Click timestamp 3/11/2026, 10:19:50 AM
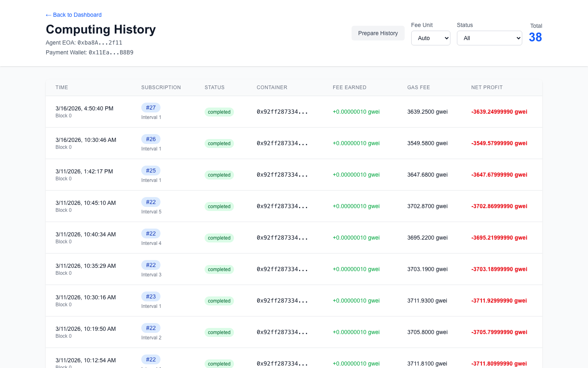The image size is (588, 368). tap(86, 329)
